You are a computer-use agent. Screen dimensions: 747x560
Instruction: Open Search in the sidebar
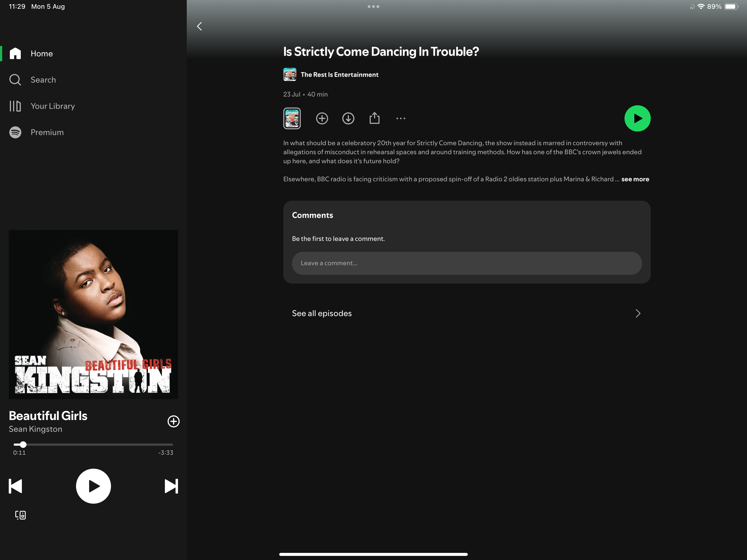[x=93, y=80]
